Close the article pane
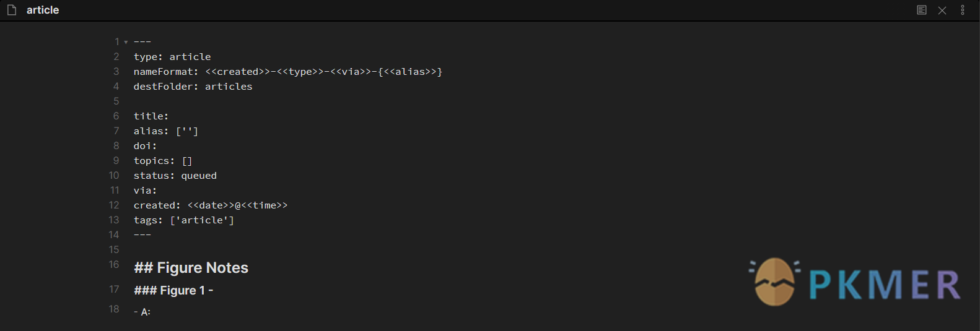 [x=942, y=11]
